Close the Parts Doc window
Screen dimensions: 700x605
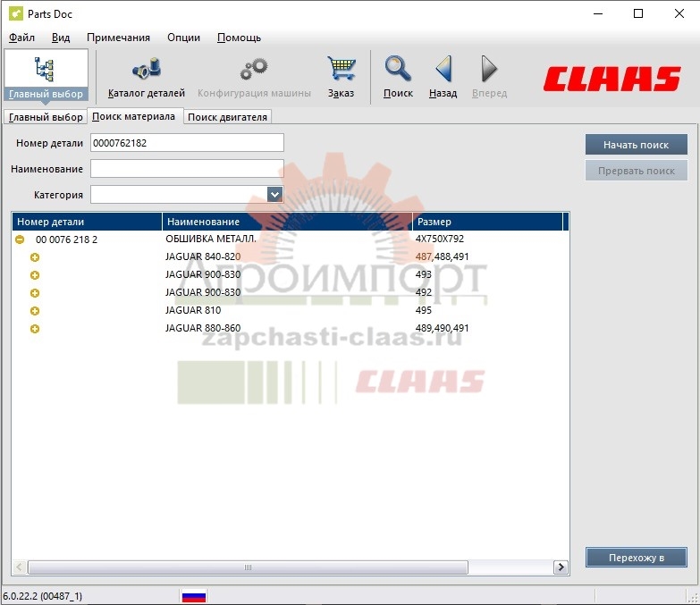point(679,13)
